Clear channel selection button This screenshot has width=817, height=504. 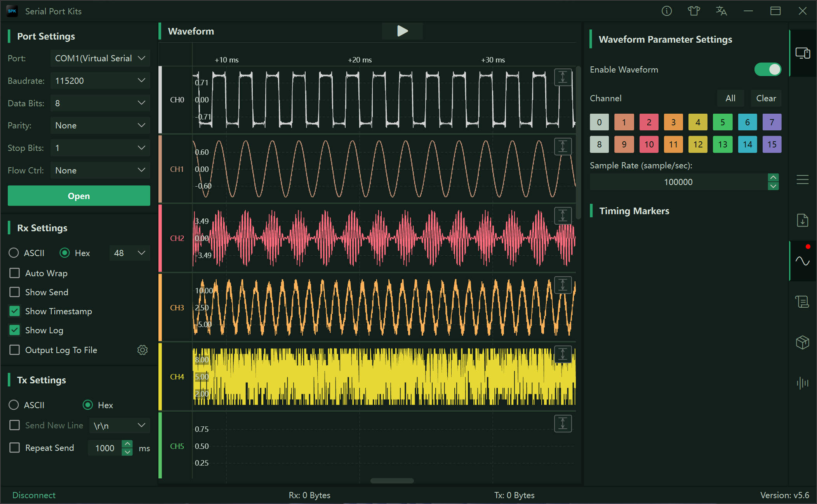tap(766, 99)
